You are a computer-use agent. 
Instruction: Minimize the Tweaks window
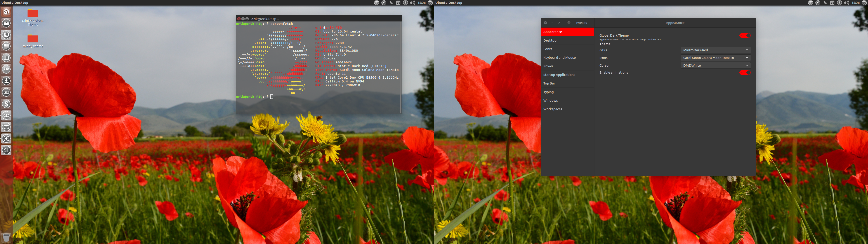552,23
